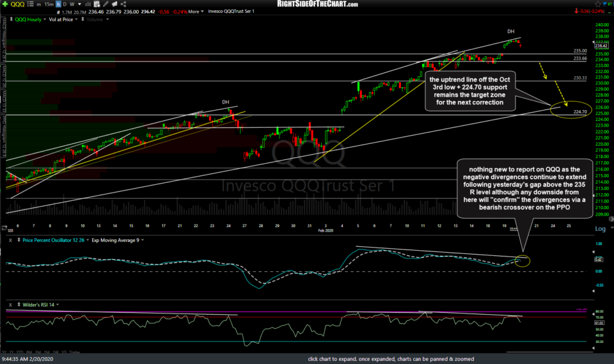Screen dimensions: 614x364
Task: Click the Invesco QQQTrust Ser 1 name
Action: pyautogui.click(x=231, y=12)
